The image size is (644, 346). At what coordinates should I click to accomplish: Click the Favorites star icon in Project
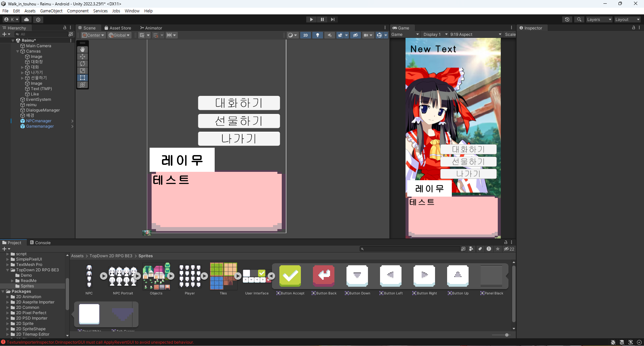click(x=498, y=249)
